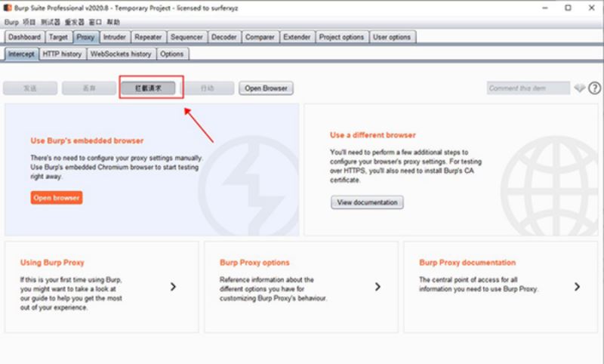Viewport: 604px width, 364px height.
Task: Open the Project options tab
Action: (x=341, y=37)
